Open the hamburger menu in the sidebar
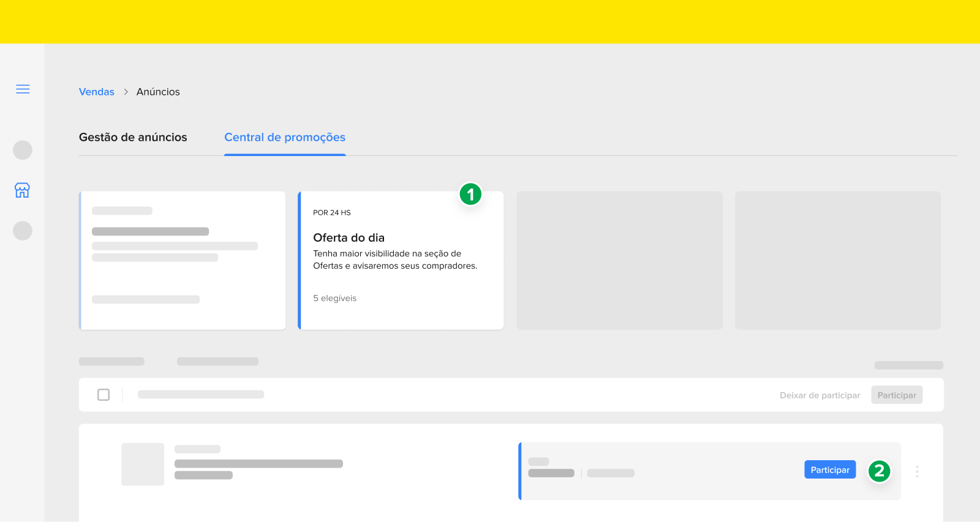This screenshot has height=522, width=980. [x=23, y=89]
